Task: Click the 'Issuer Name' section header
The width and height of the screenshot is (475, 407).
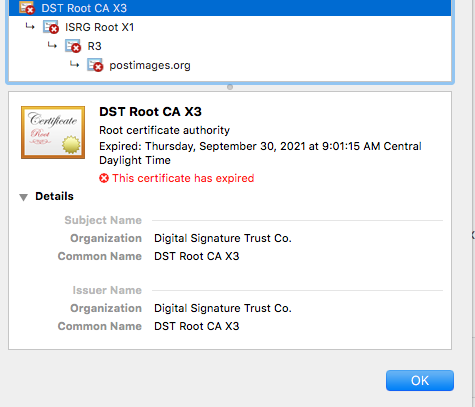Action: pos(107,290)
